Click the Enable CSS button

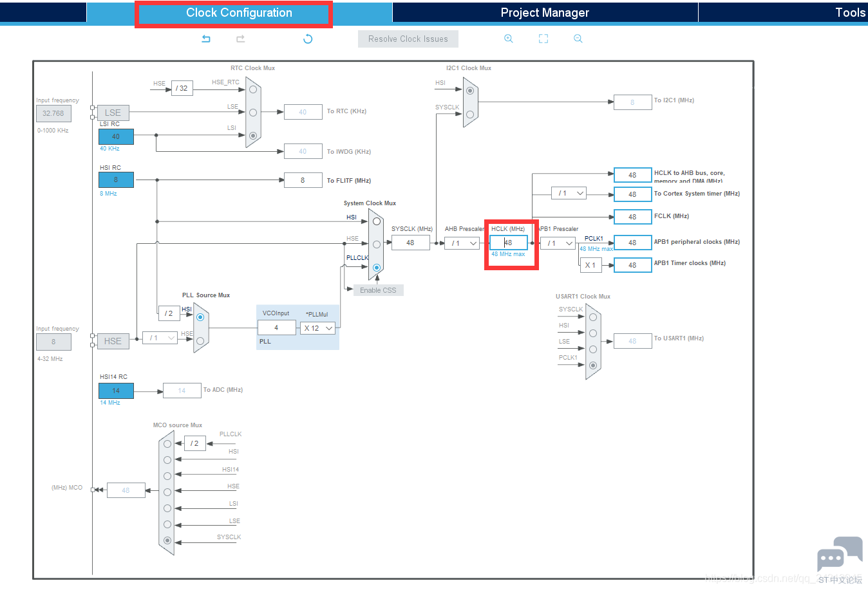[x=379, y=290]
